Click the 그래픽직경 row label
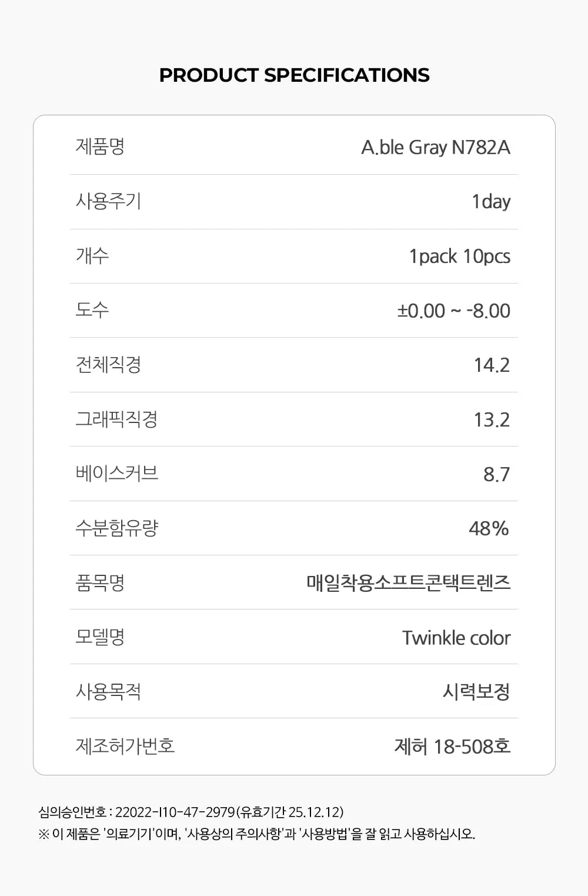588x896 pixels. pos(116,419)
